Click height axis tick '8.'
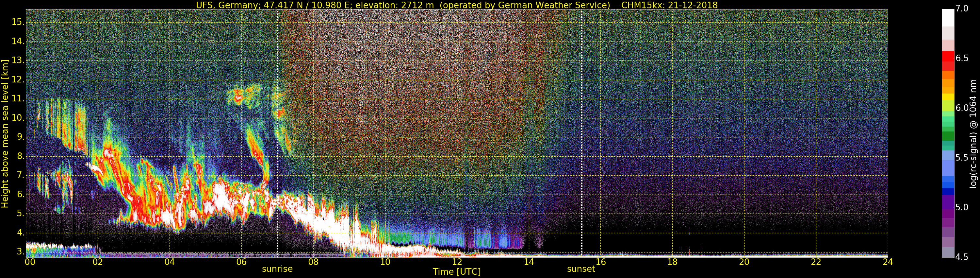This screenshot has width=980, height=278. (x=21, y=156)
